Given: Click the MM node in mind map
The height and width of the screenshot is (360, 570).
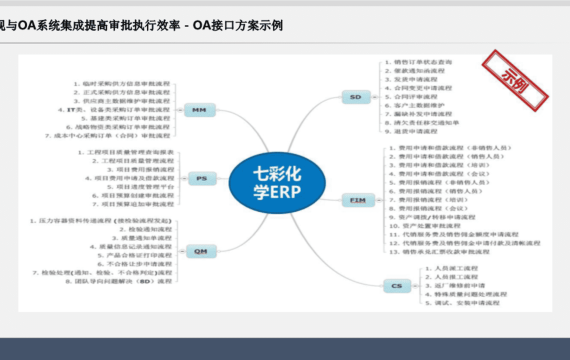Looking at the screenshot, I should [200, 110].
